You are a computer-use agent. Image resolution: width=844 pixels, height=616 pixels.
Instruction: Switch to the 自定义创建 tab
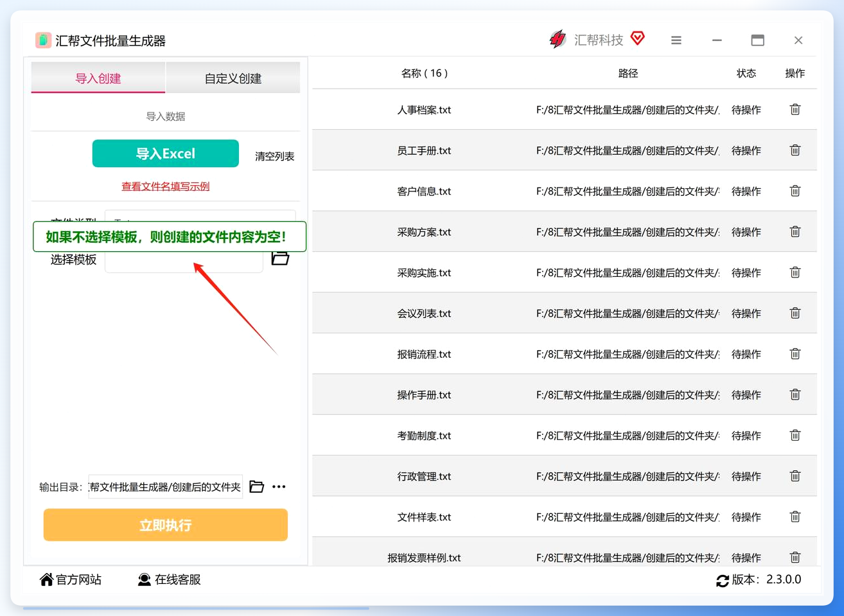pyautogui.click(x=233, y=78)
